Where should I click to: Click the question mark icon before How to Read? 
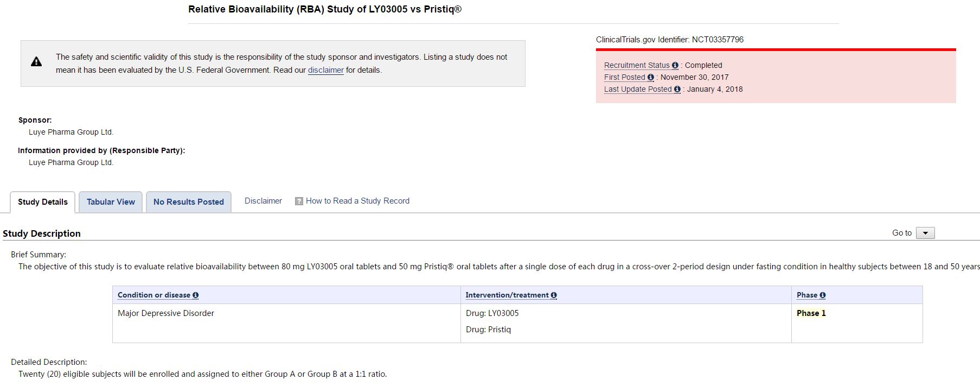pyautogui.click(x=299, y=201)
